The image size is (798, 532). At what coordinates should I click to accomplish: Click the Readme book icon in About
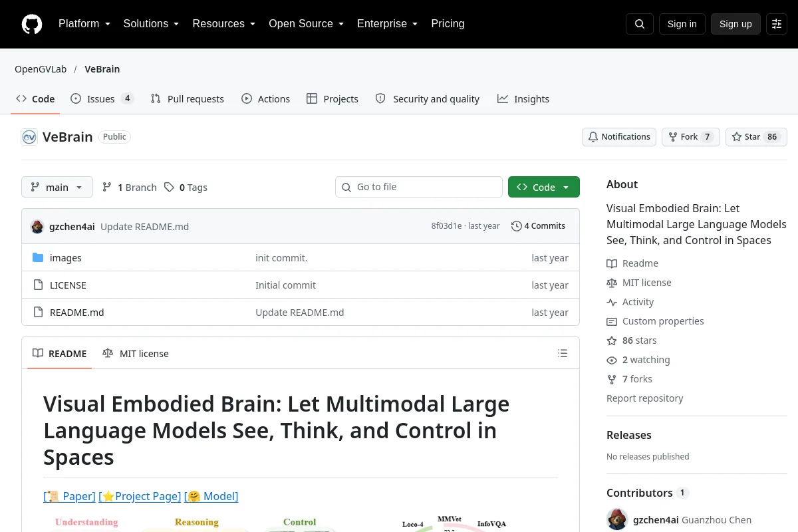coord(612,263)
